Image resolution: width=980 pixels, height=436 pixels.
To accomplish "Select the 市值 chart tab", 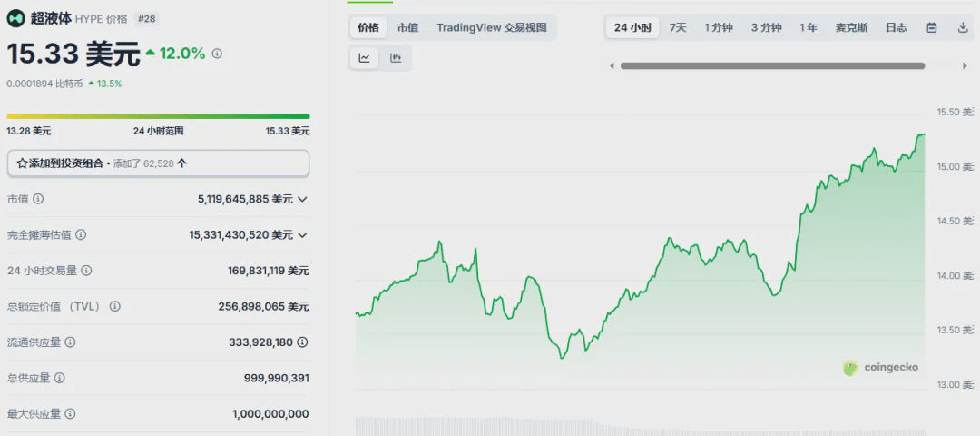I will coord(407,27).
